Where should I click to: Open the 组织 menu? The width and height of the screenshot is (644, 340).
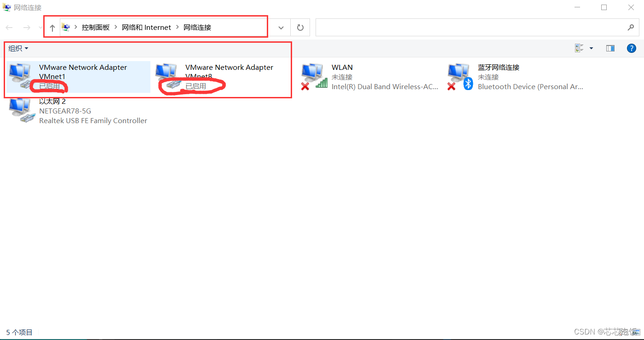pyautogui.click(x=18, y=48)
